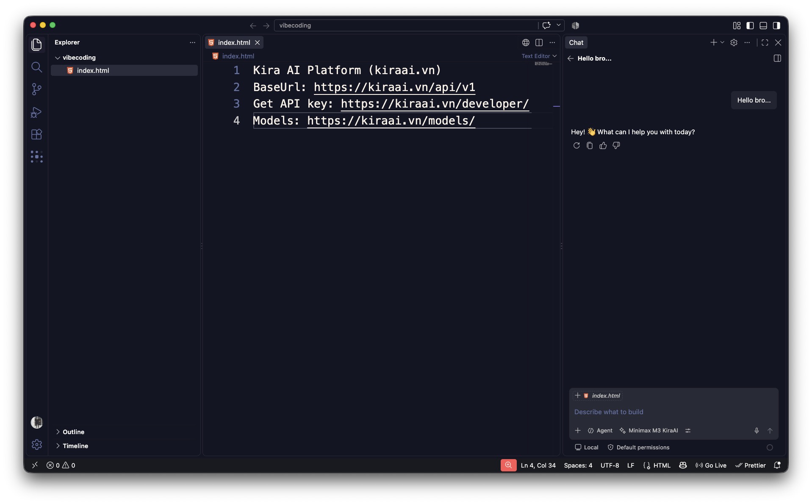Open the Extensions view
Image resolution: width=812 pixels, height=504 pixels.
(x=37, y=134)
